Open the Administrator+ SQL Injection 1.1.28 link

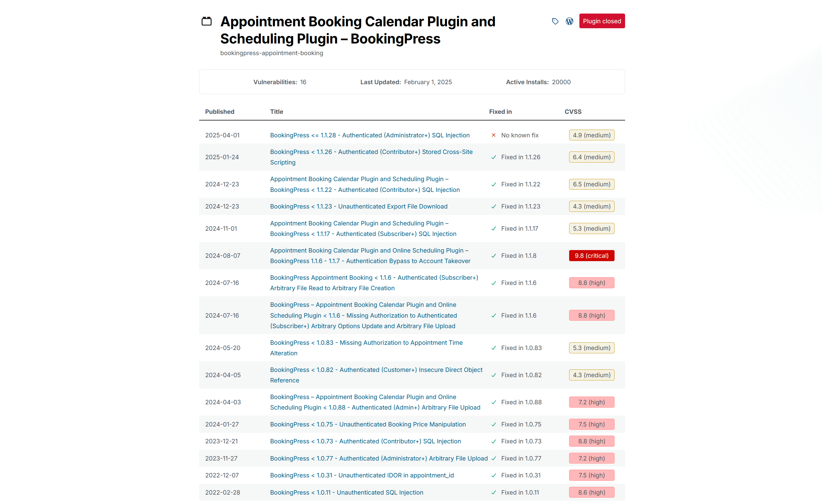coord(370,135)
